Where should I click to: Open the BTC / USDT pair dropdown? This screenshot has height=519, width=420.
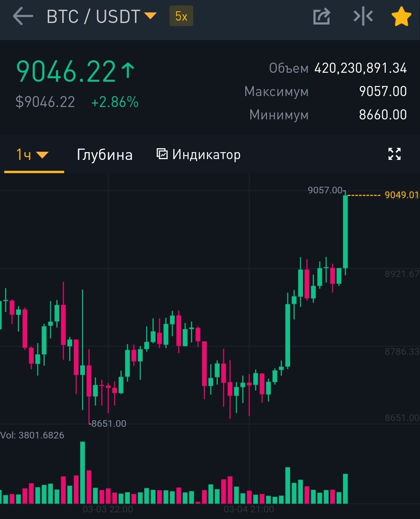[x=101, y=17]
